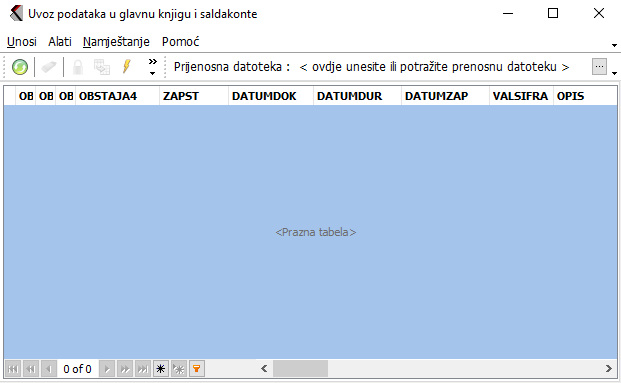Click the orange filter icon in navigator
This screenshot has width=621, height=383.
point(196,369)
